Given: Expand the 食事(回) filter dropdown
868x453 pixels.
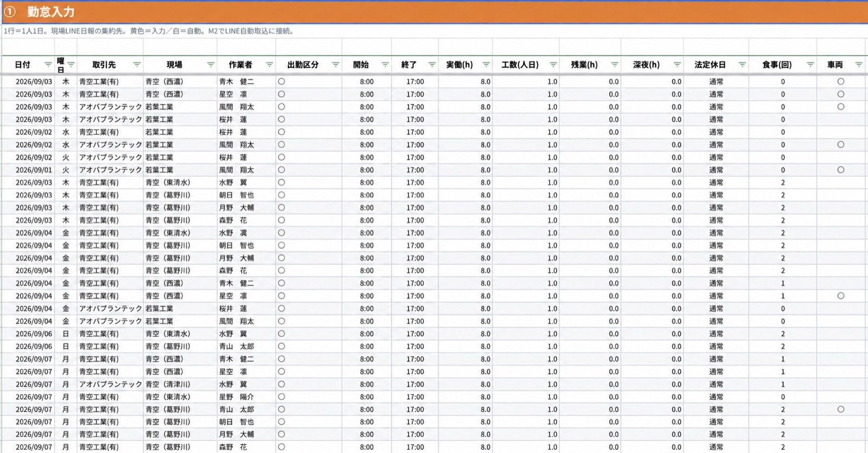Looking at the screenshot, I should 810,65.
